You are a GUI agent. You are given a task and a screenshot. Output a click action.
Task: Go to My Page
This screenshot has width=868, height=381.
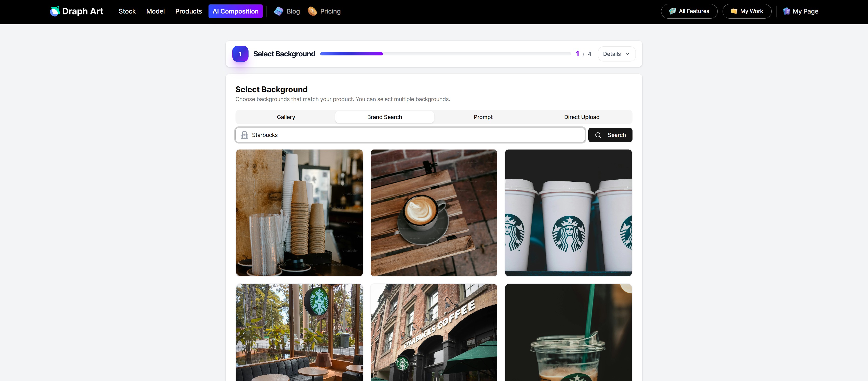tap(801, 11)
